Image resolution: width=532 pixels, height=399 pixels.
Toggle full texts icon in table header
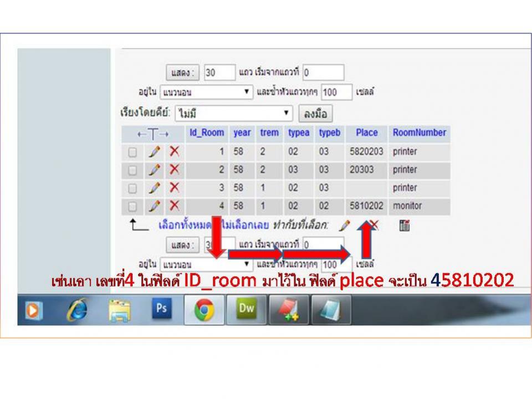[153, 134]
